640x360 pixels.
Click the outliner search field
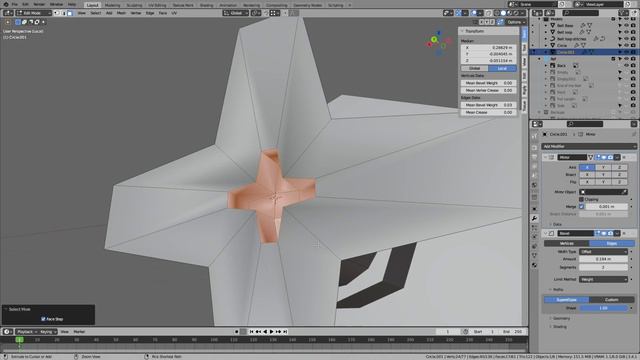point(580,13)
